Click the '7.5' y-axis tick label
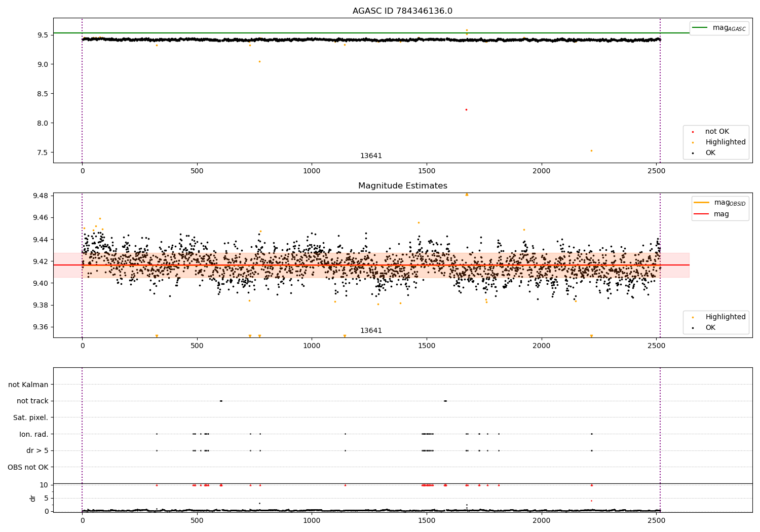Image resolution: width=760 pixels, height=532 pixels. (43, 153)
